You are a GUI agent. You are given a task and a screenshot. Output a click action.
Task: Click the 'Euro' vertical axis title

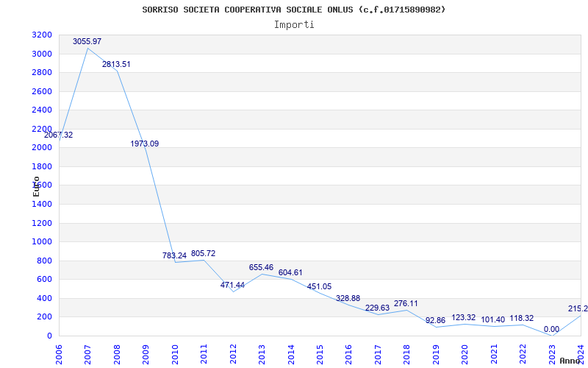coord(36,186)
